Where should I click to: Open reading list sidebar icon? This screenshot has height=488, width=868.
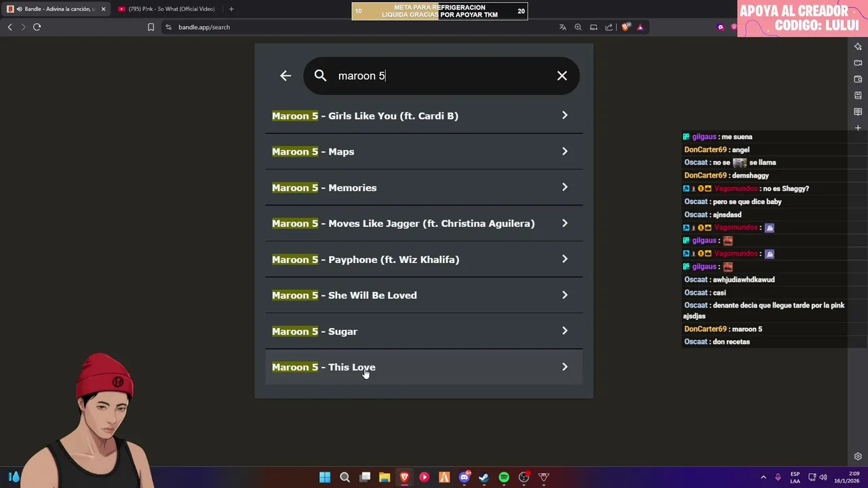coord(858,111)
